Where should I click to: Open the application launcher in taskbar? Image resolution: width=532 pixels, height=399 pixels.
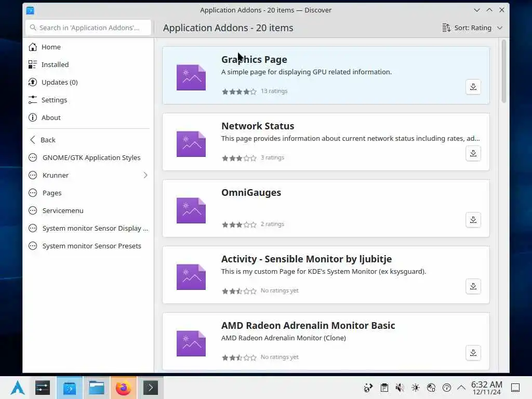tap(17, 388)
